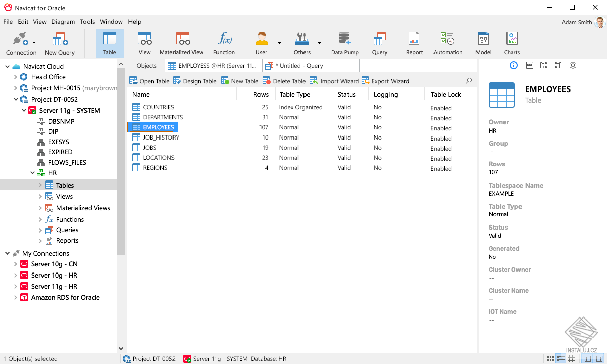Select the JOB_HISTORY table row

pos(301,138)
